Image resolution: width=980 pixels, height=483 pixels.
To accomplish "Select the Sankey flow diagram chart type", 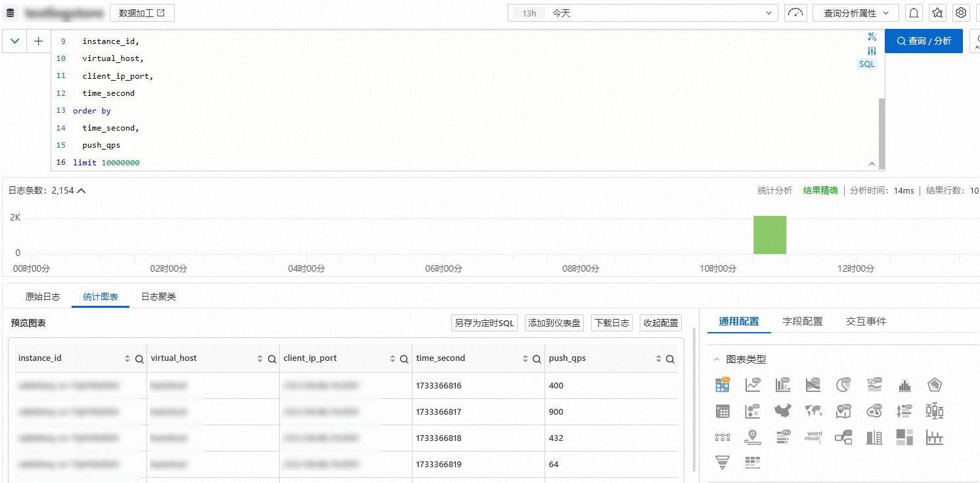I will pyautogui.click(x=843, y=437).
